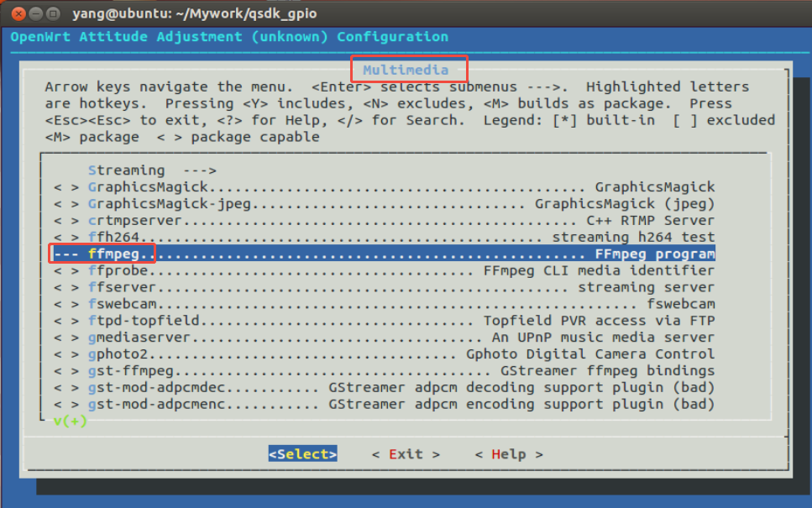Image resolution: width=812 pixels, height=508 pixels.
Task: Close the terminal window with red button
Action: 18,14
